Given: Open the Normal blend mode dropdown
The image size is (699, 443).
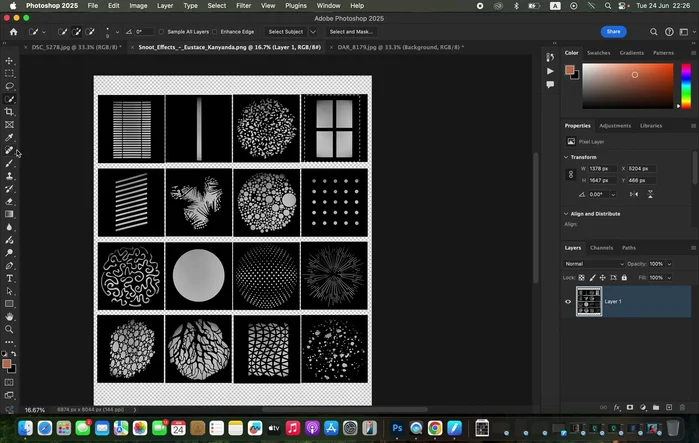Looking at the screenshot, I should point(593,264).
